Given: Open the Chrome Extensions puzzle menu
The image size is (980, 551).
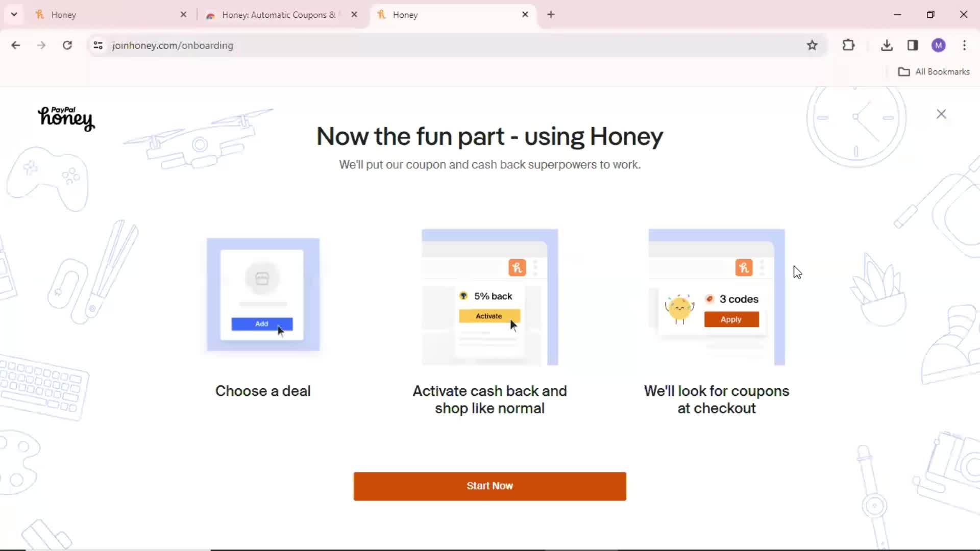Looking at the screenshot, I should [x=848, y=45].
